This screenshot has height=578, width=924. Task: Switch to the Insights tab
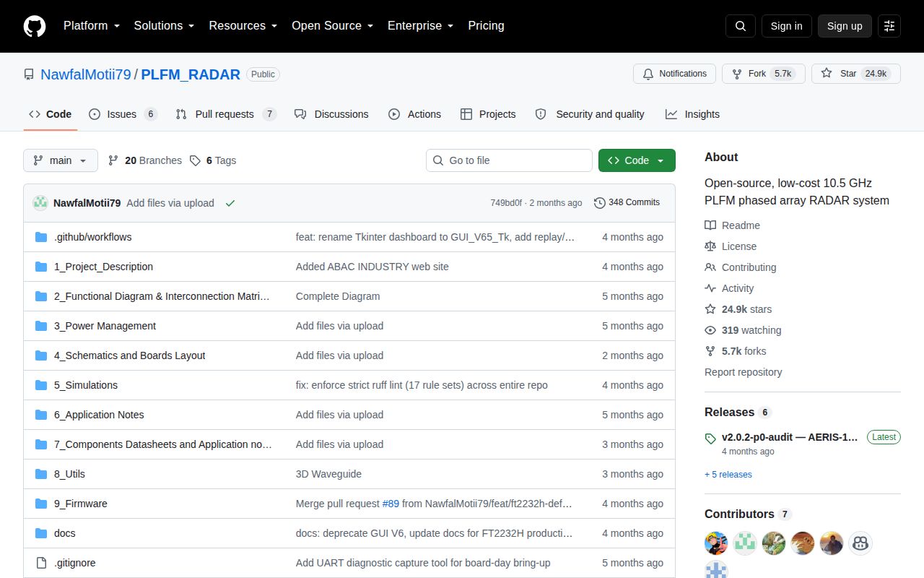[692, 114]
